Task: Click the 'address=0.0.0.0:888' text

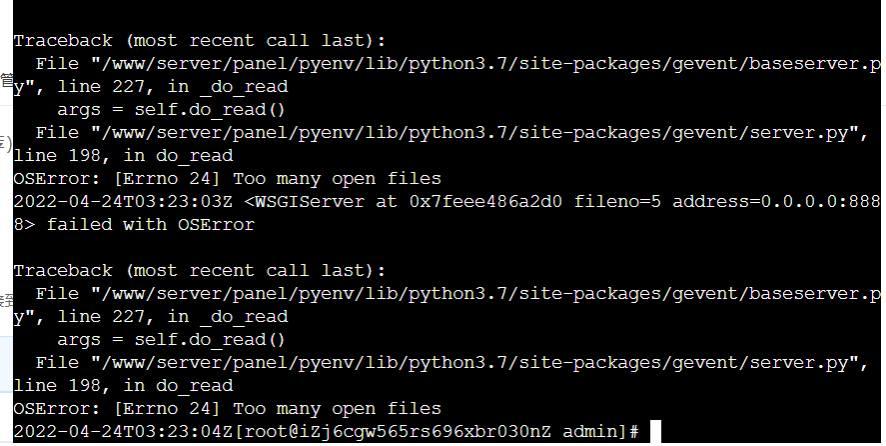Action: point(776,202)
